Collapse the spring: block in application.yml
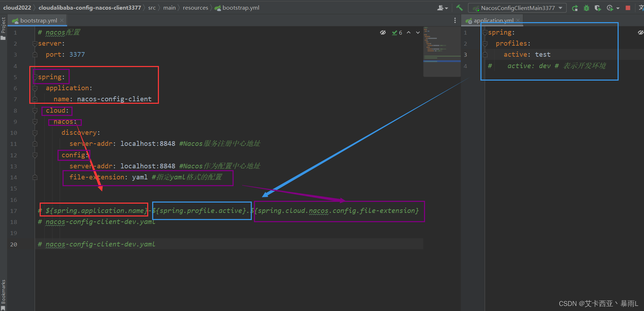The width and height of the screenshot is (644, 311). (x=485, y=32)
